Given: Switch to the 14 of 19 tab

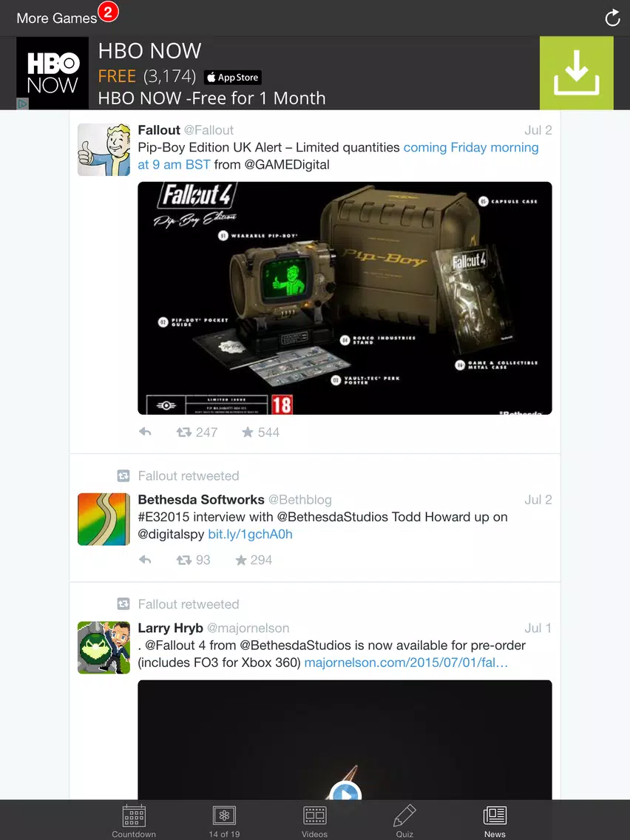Looking at the screenshot, I should 225,821.
